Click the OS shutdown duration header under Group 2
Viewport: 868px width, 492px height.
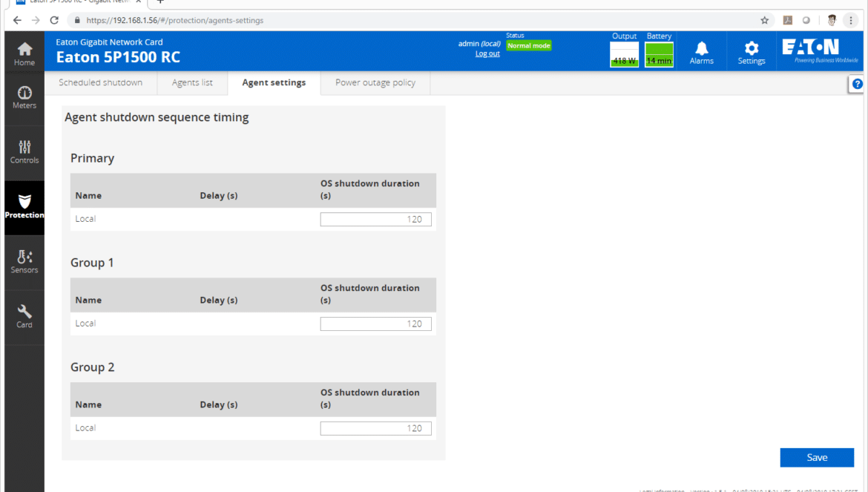click(369, 398)
